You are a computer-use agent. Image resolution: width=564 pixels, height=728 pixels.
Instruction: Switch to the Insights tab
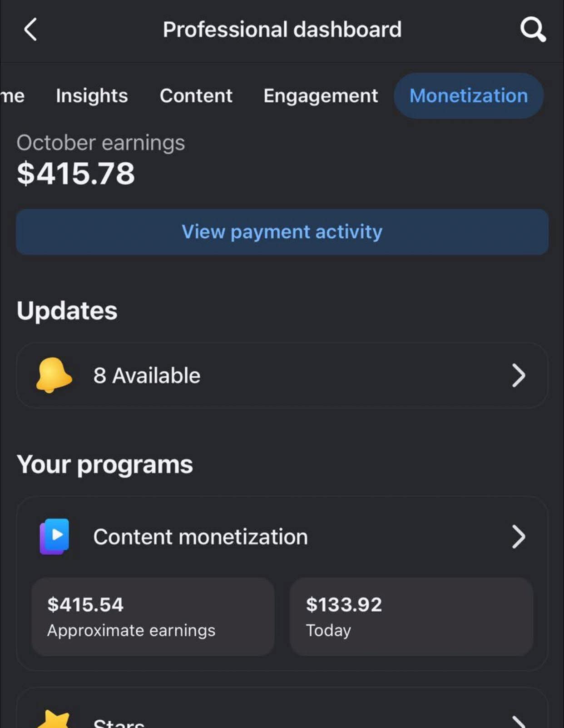(x=92, y=96)
